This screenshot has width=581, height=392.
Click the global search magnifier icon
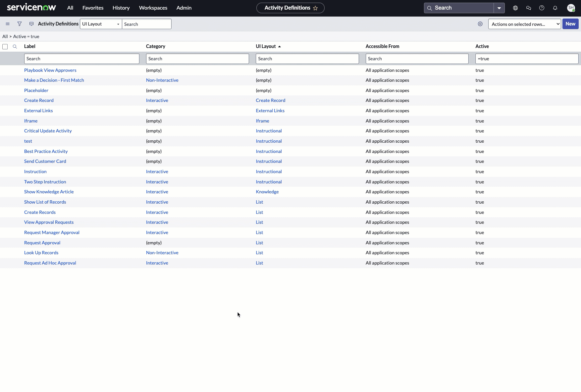(430, 8)
